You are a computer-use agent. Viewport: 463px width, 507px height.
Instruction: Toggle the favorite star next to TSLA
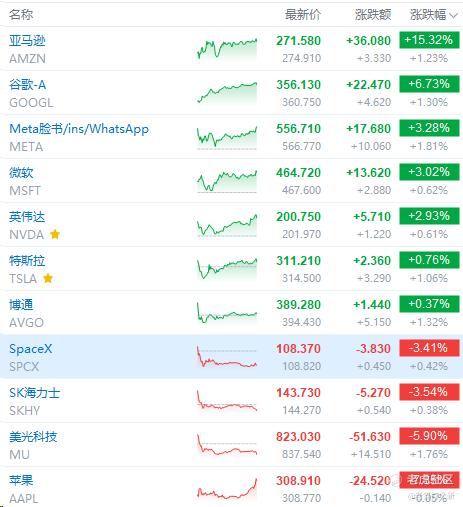coord(48,278)
